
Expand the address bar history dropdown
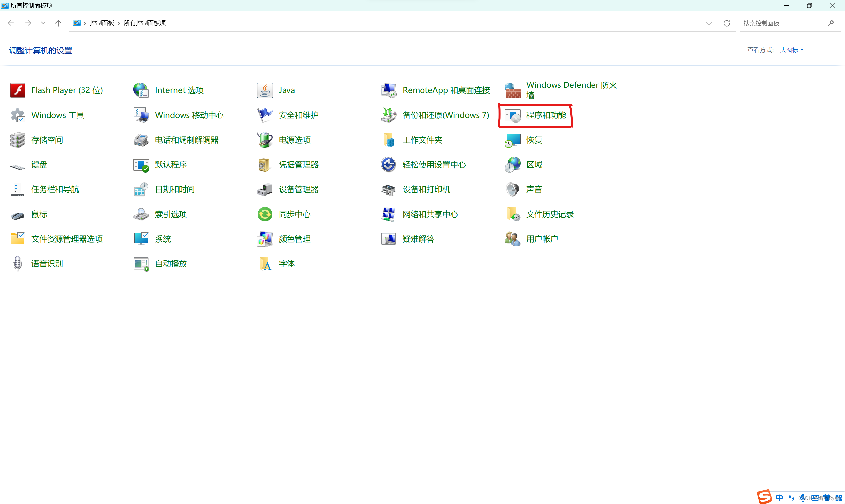click(709, 23)
